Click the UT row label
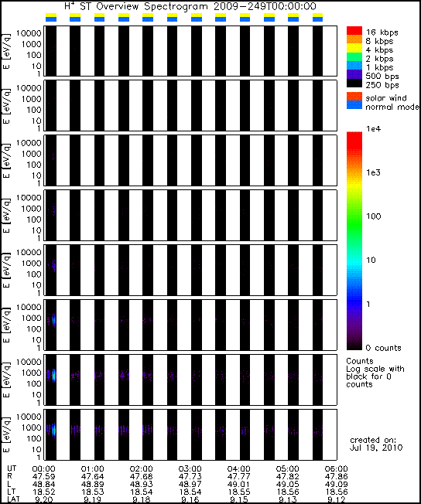Viewport: 421px width, 504px height. [12, 468]
